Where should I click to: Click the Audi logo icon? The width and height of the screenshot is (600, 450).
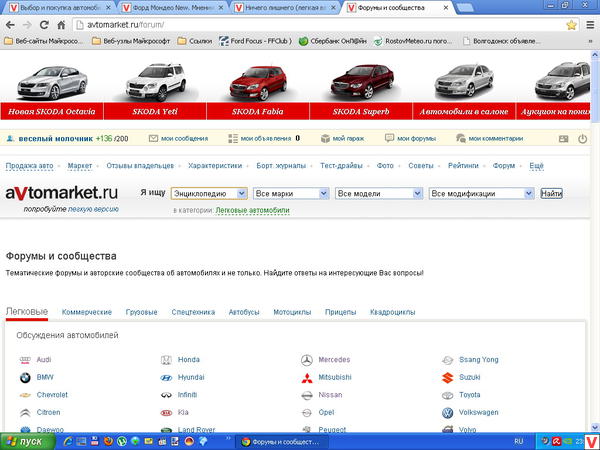(25, 360)
